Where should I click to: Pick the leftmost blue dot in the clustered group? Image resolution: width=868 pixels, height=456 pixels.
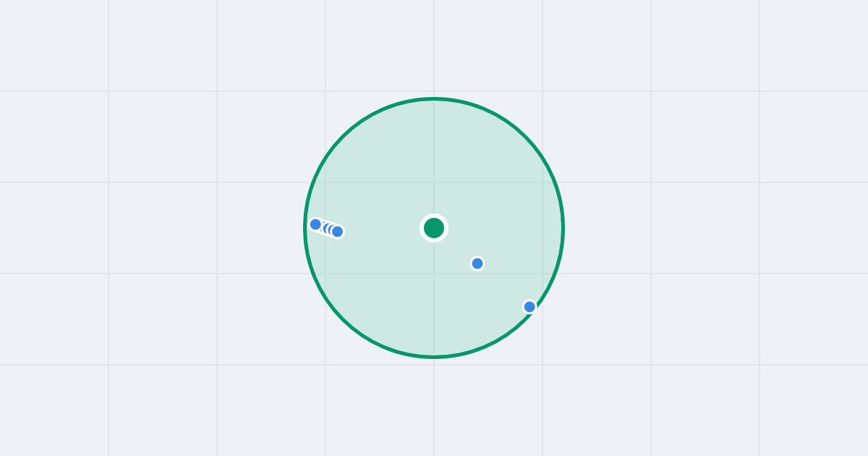coord(315,224)
